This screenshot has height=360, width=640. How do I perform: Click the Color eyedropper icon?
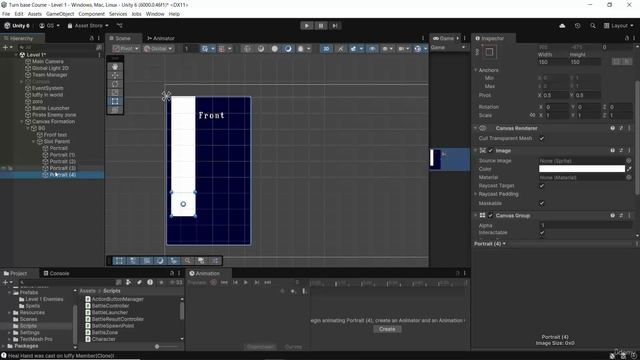[629, 169]
